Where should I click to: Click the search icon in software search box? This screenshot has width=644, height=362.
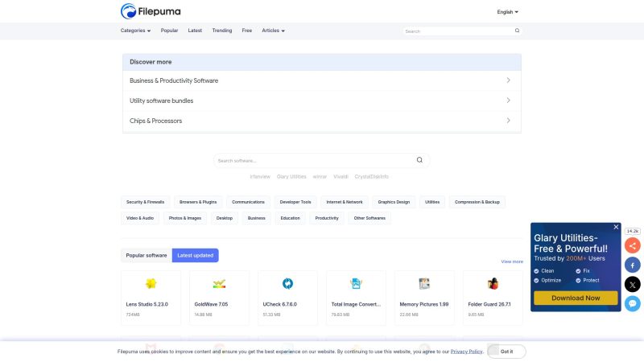click(x=419, y=160)
